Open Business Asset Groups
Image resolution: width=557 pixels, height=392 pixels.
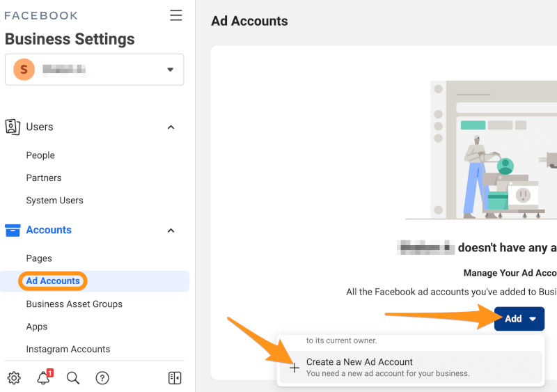[x=74, y=304]
